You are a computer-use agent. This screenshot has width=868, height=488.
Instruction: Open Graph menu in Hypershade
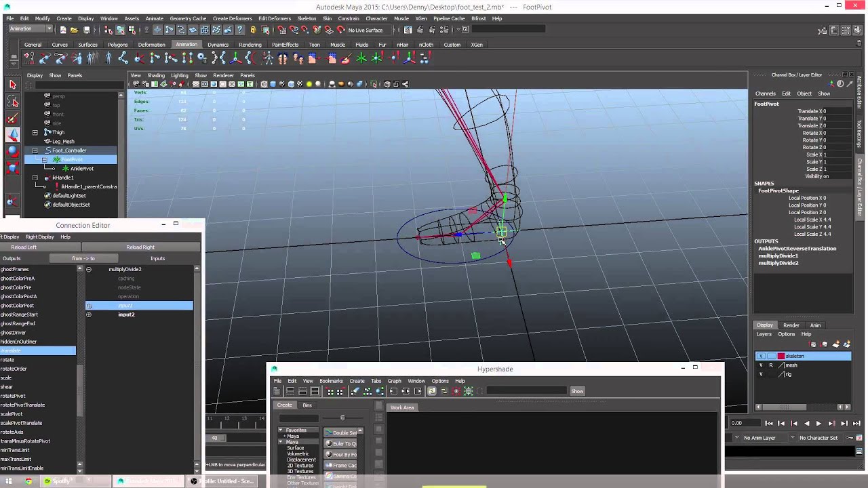pyautogui.click(x=395, y=381)
